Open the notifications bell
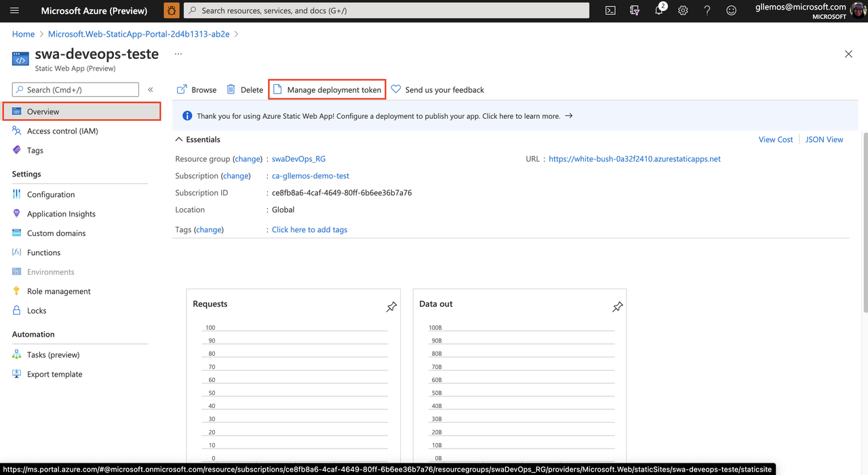 (659, 11)
